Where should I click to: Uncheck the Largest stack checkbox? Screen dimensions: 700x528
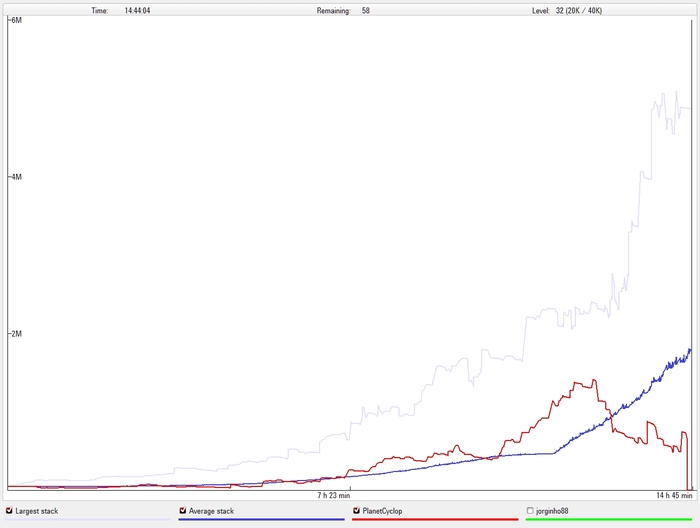click(x=9, y=511)
